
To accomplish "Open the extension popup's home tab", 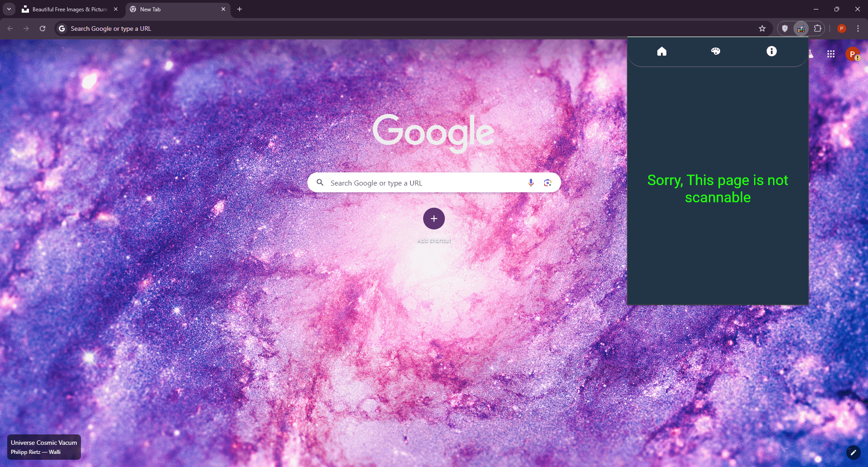I will [x=662, y=52].
